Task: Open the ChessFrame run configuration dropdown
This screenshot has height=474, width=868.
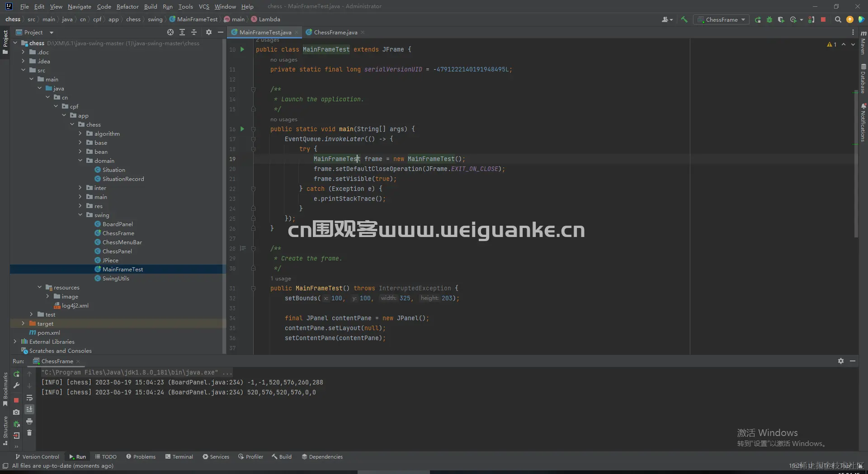Action: pyautogui.click(x=721, y=19)
